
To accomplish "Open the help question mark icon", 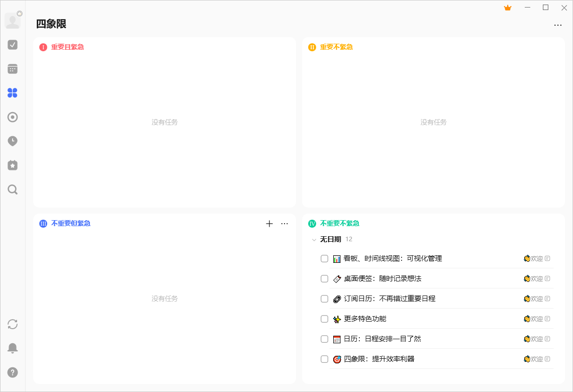I will tap(13, 372).
